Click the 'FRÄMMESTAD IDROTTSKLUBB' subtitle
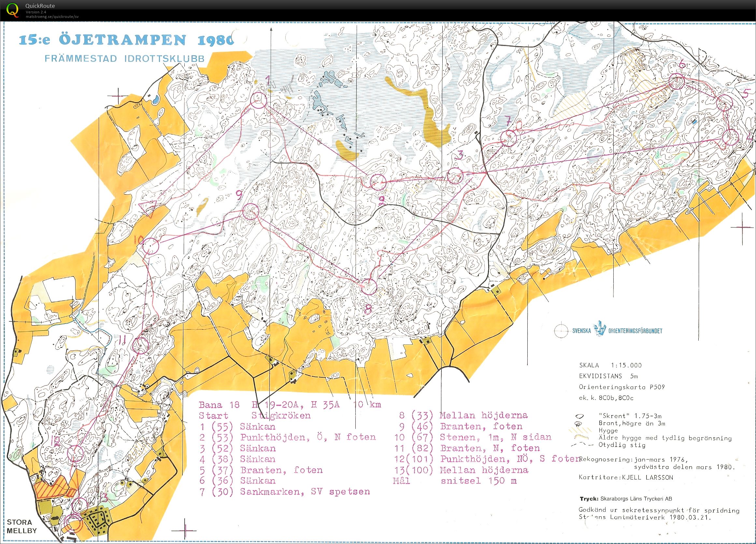 point(125,59)
